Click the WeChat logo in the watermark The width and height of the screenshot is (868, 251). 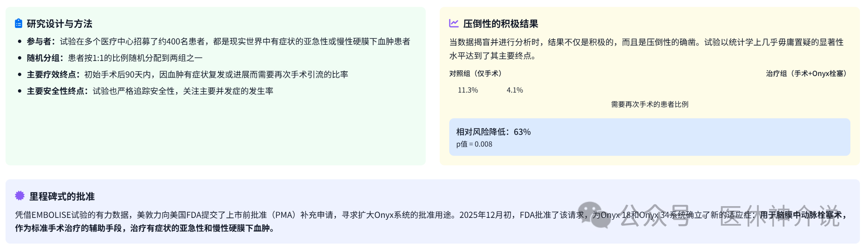click(x=592, y=215)
